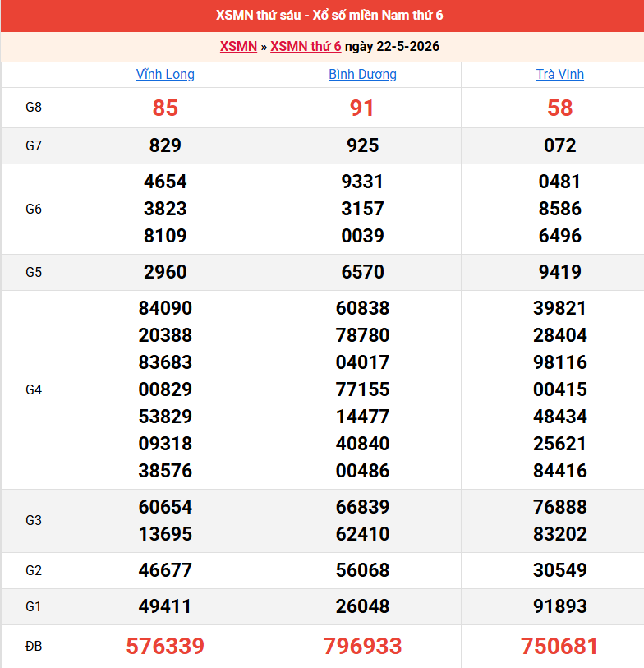The width and height of the screenshot is (644, 668).
Task: Click G6 number 6496
Action: pyautogui.click(x=559, y=236)
